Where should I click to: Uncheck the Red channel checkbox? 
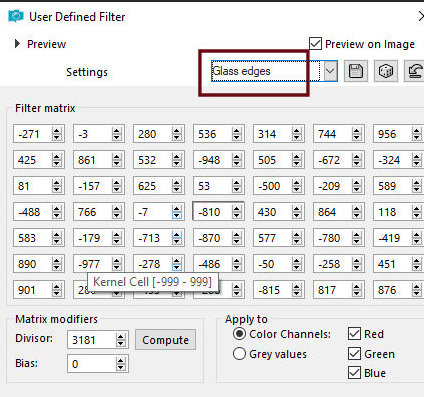coord(354,334)
